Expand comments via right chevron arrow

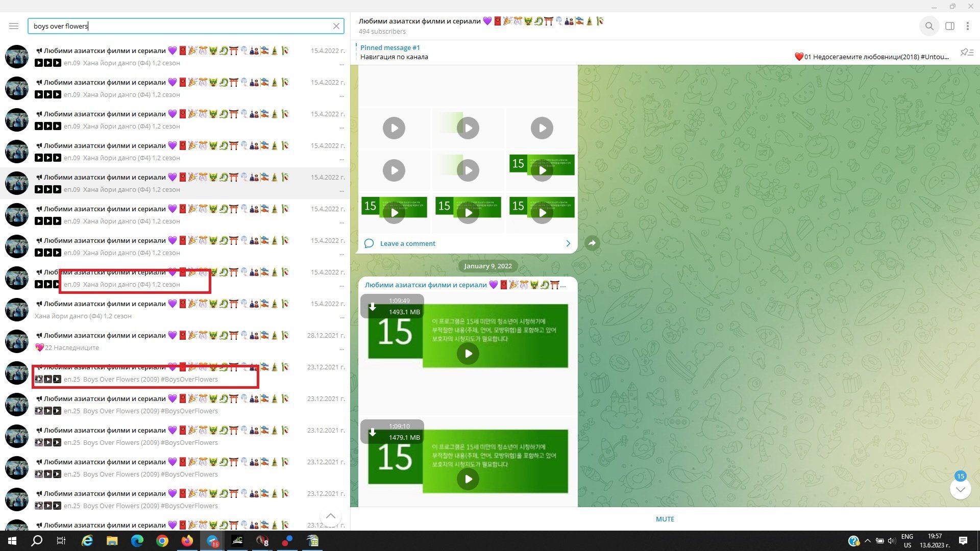(x=568, y=243)
